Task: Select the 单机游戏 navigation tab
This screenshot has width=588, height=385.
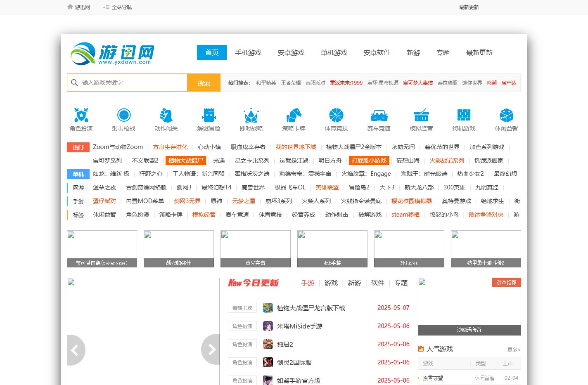Action: [334, 52]
